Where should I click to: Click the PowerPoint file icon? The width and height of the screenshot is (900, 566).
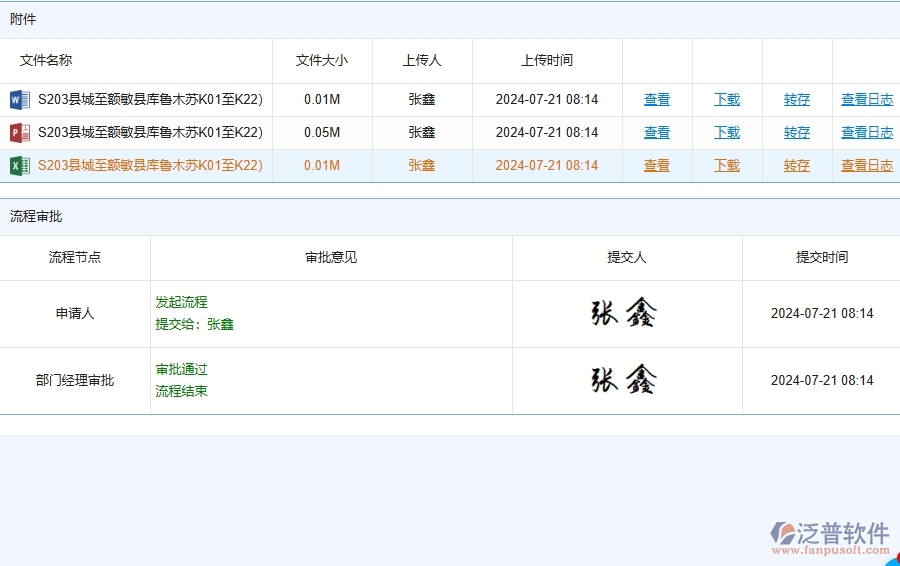click(x=20, y=133)
